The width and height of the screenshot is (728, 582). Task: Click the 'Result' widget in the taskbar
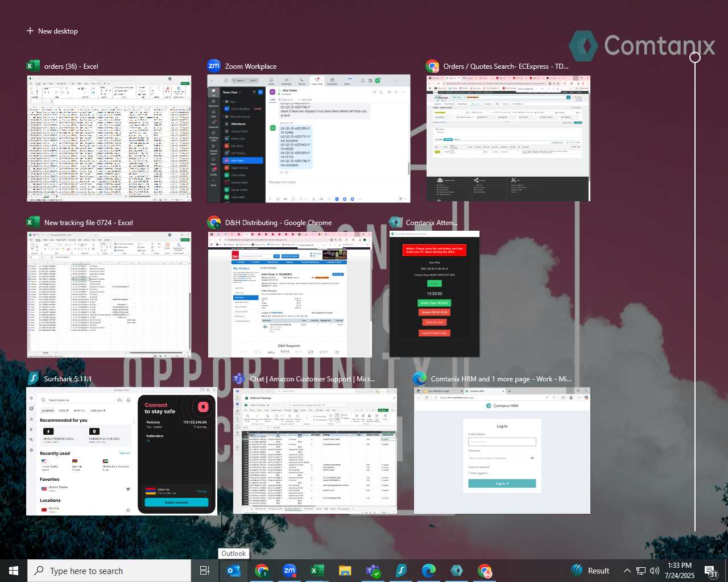point(590,571)
